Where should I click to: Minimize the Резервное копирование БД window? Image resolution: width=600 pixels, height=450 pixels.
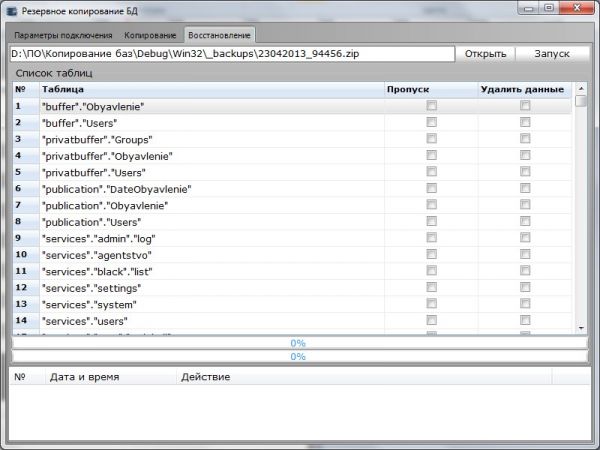coord(529,8)
